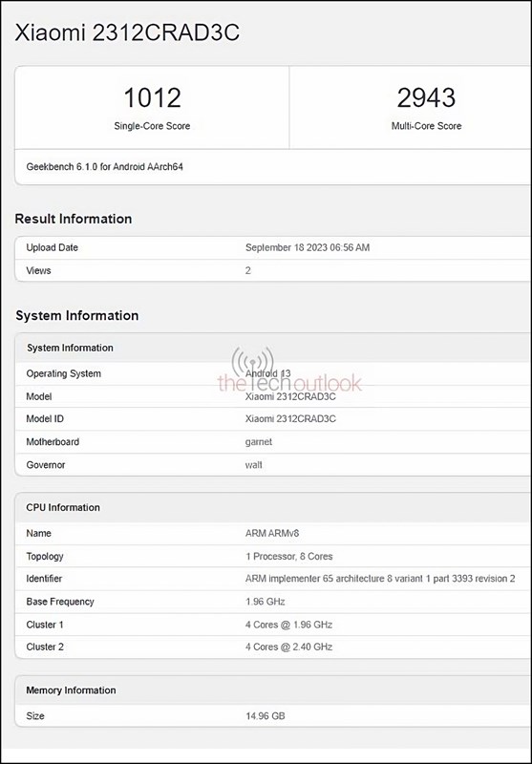
Task: Click the Cluster 1 label
Action: click(45, 625)
